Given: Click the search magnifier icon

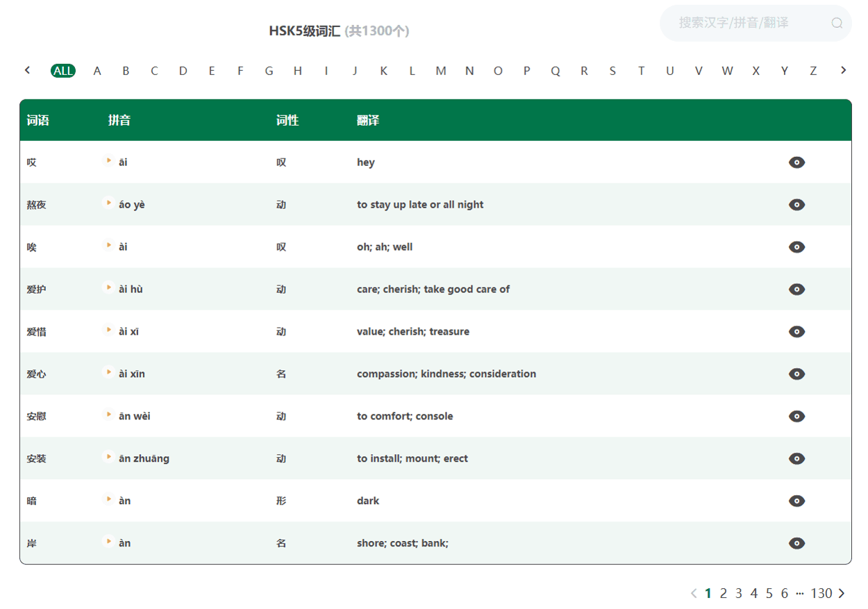Looking at the screenshot, I should (837, 23).
